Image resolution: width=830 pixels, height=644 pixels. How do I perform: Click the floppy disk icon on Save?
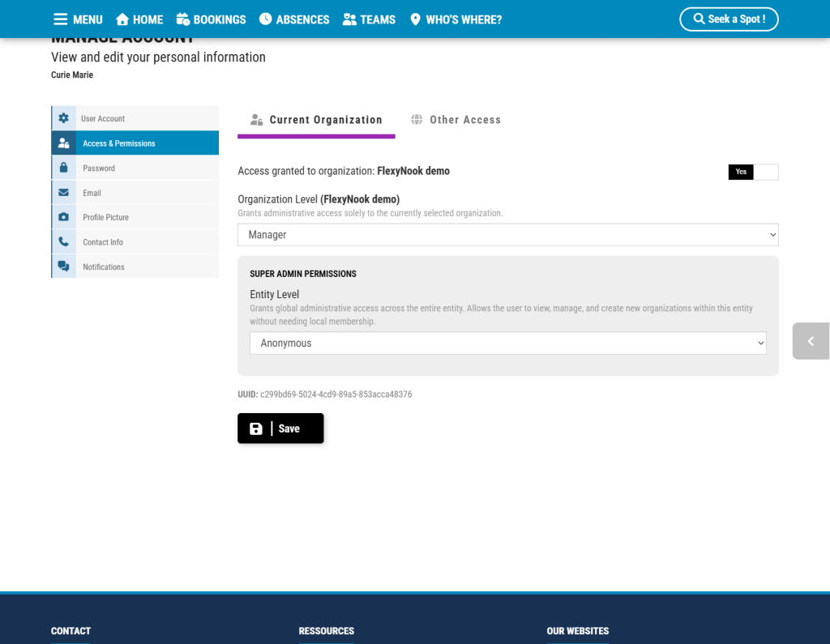256,429
